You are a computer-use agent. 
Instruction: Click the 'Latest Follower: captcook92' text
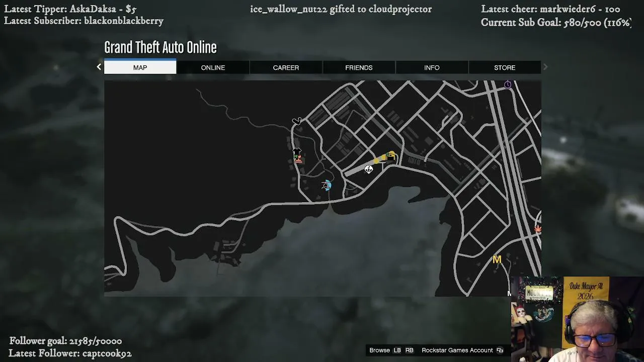click(70, 353)
